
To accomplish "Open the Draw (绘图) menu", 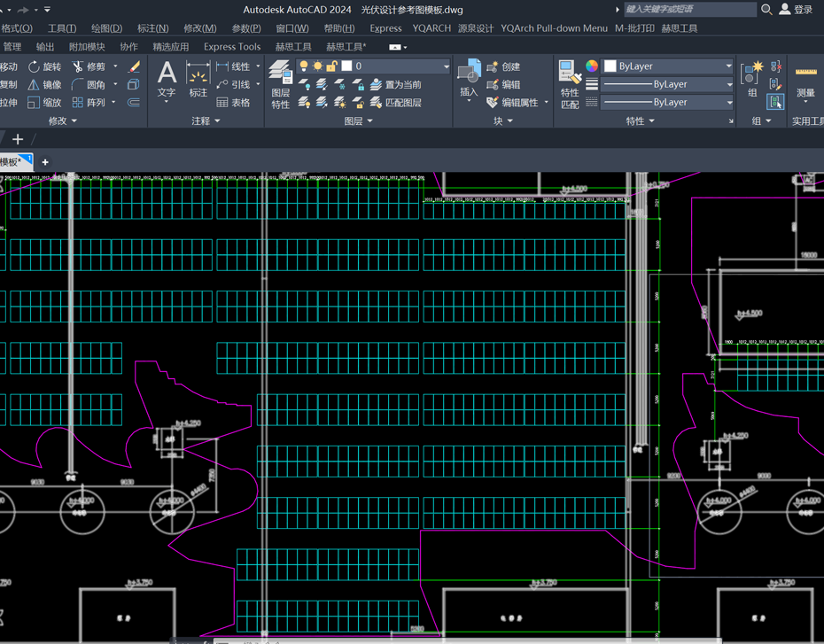I will 106,28.
